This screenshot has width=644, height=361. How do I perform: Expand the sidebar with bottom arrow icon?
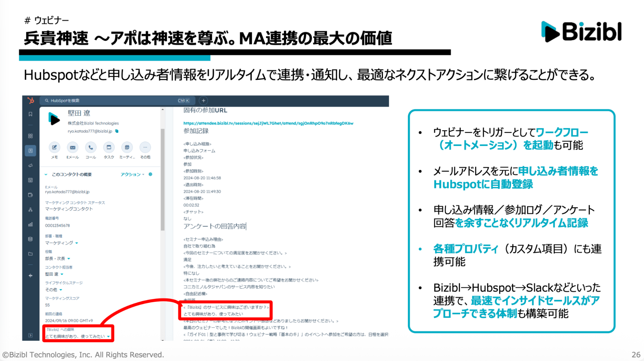(x=30, y=335)
